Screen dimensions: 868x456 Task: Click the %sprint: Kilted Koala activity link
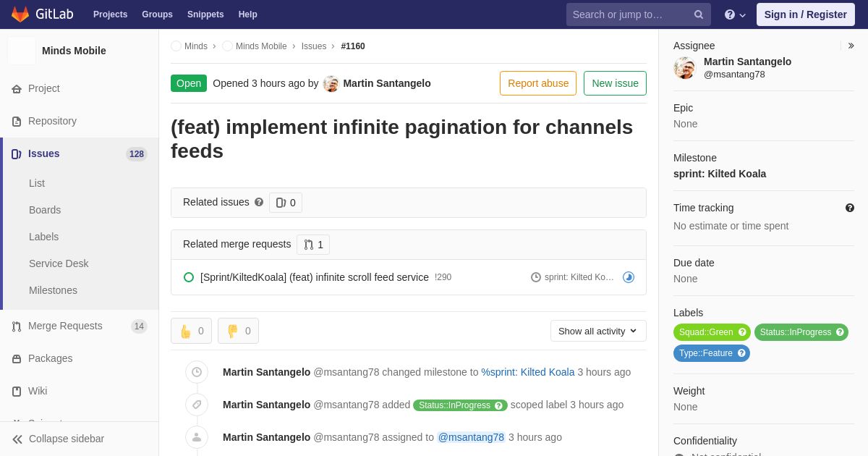pos(528,372)
